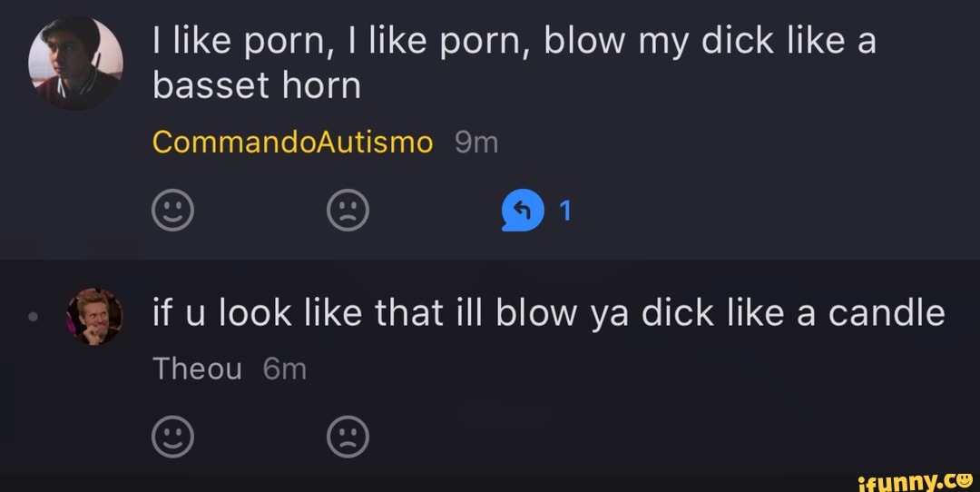Click the reply count number 1
Viewport: 980px width, 492px height.
565,212
